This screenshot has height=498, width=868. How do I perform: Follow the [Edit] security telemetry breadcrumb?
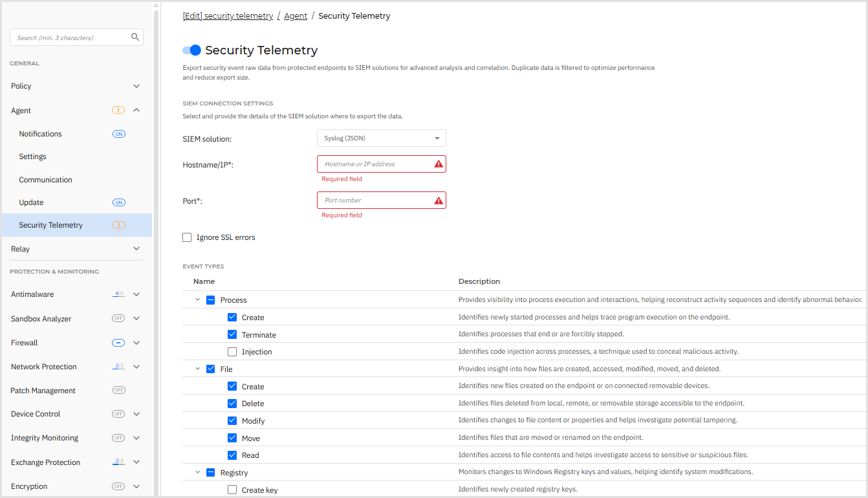click(228, 16)
